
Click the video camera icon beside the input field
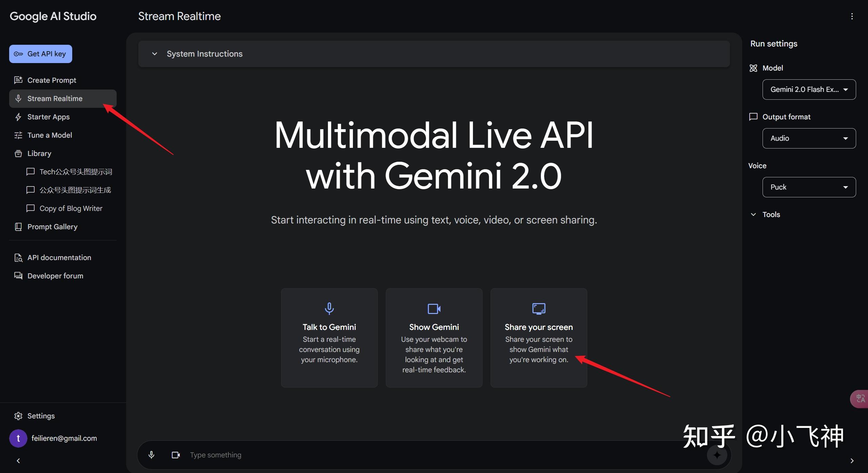click(176, 455)
